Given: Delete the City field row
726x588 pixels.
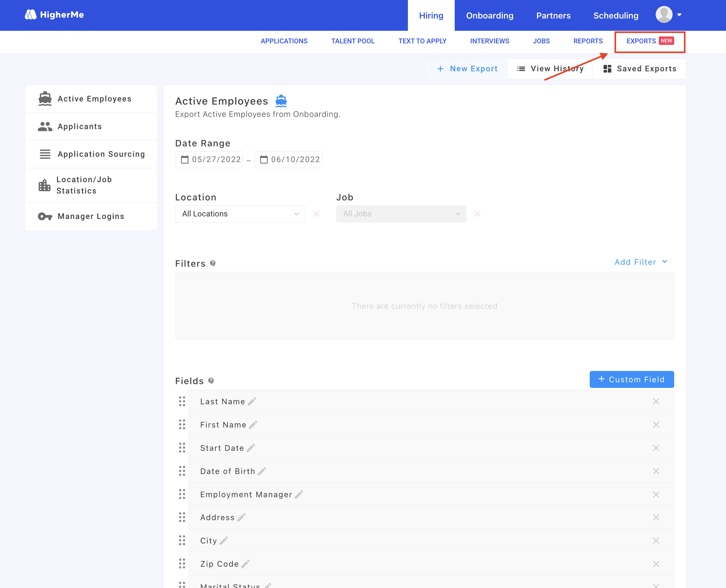Looking at the screenshot, I should click(x=656, y=541).
